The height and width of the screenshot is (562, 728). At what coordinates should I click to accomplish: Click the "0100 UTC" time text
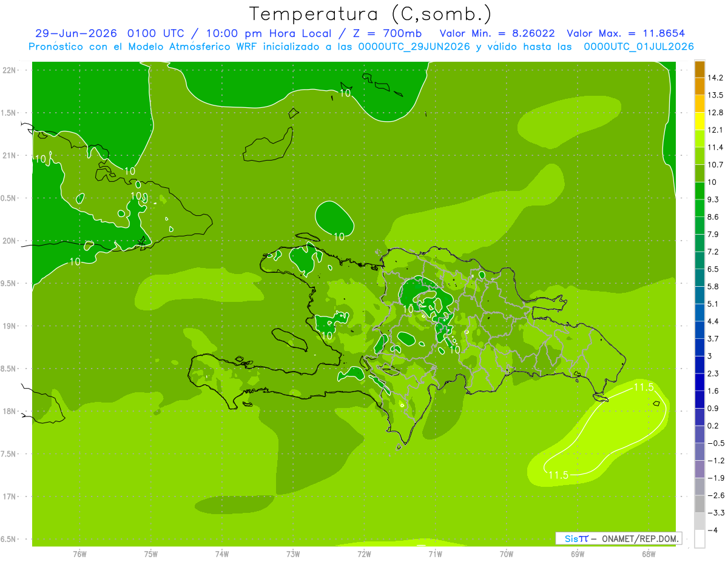point(157,33)
